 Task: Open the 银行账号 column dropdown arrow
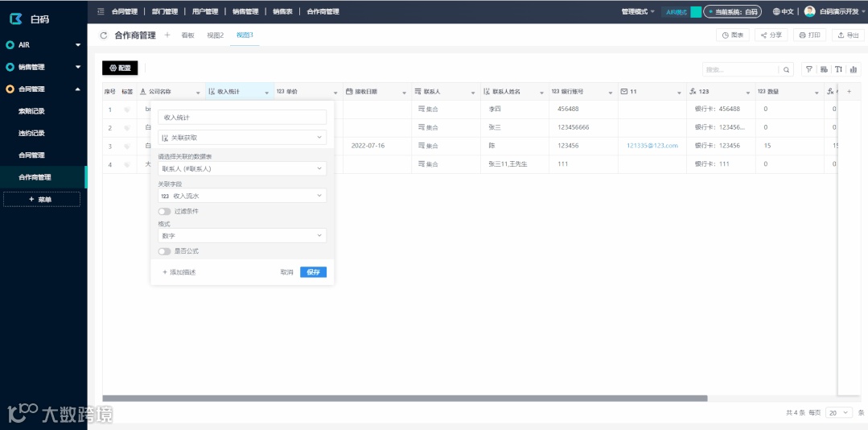pos(611,93)
